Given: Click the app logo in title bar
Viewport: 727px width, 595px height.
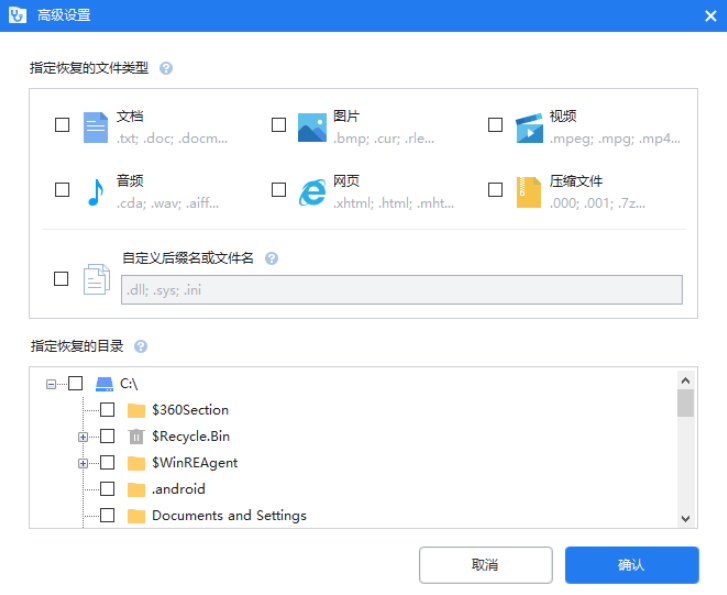Looking at the screenshot, I should click(x=17, y=15).
